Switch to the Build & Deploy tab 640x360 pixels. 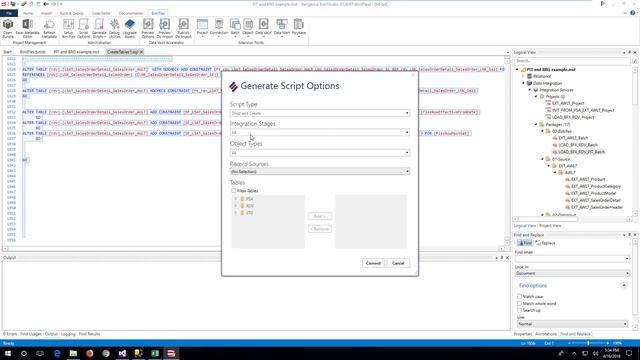(x=71, y=13)
